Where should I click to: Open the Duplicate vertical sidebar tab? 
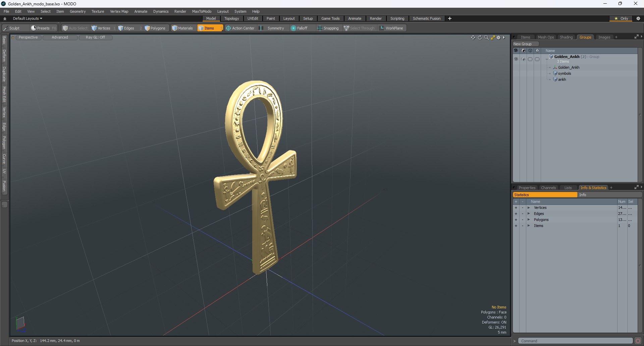pyautogui.click(x=4, y=74)
